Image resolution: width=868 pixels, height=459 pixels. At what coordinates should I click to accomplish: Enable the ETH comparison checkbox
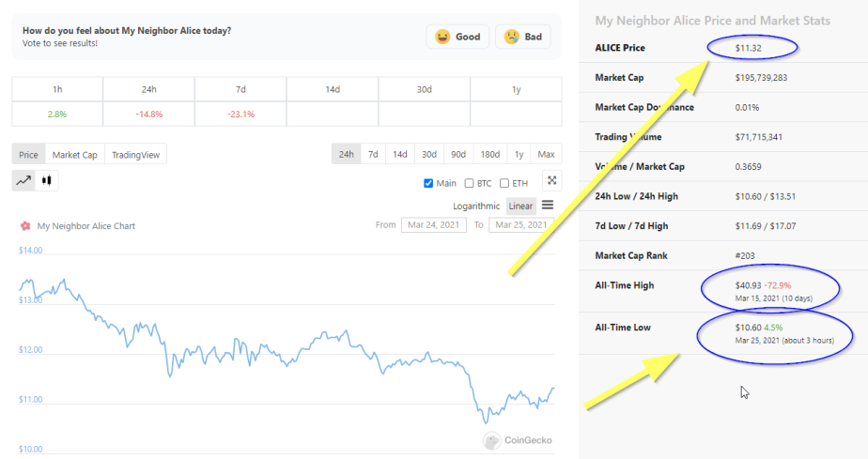[x=504, y=183]
